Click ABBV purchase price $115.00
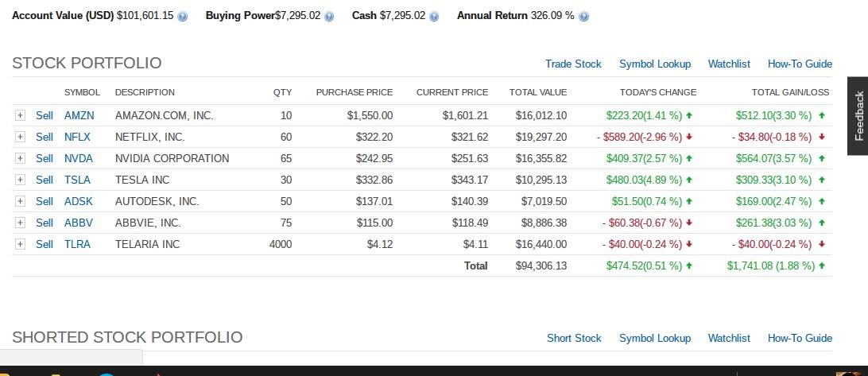The width and height of the screenshot is (868, 376). tap(374, 223)
